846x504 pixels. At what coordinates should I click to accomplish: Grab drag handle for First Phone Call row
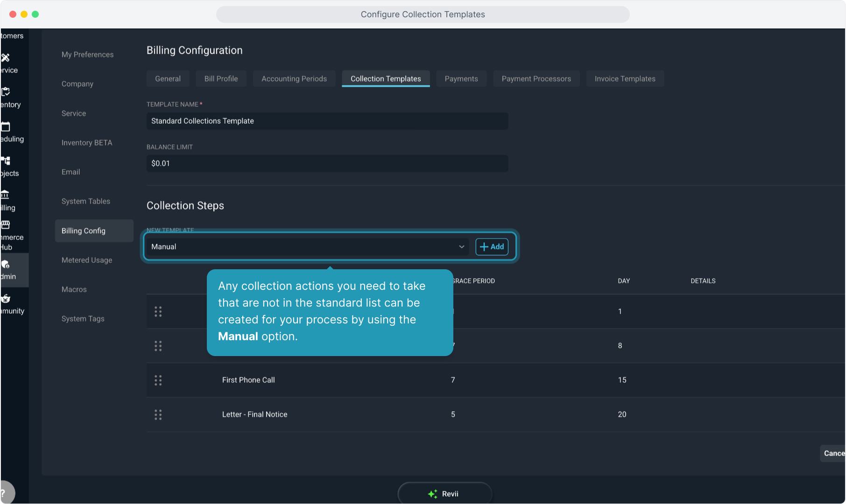click(x=158, y=380)
